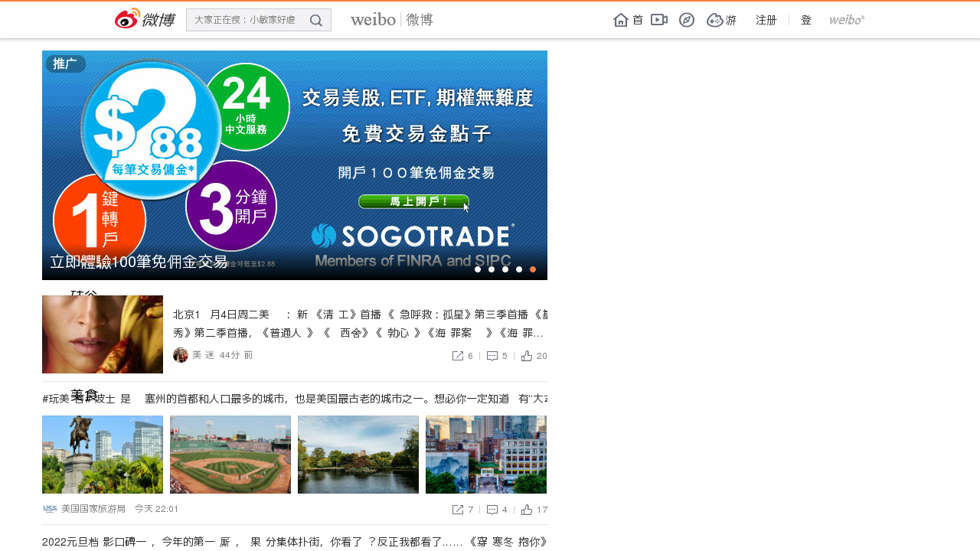This screenshot has height=551, width=980.
Task: Open the home icon in header
Action: [x=621, y=20]
